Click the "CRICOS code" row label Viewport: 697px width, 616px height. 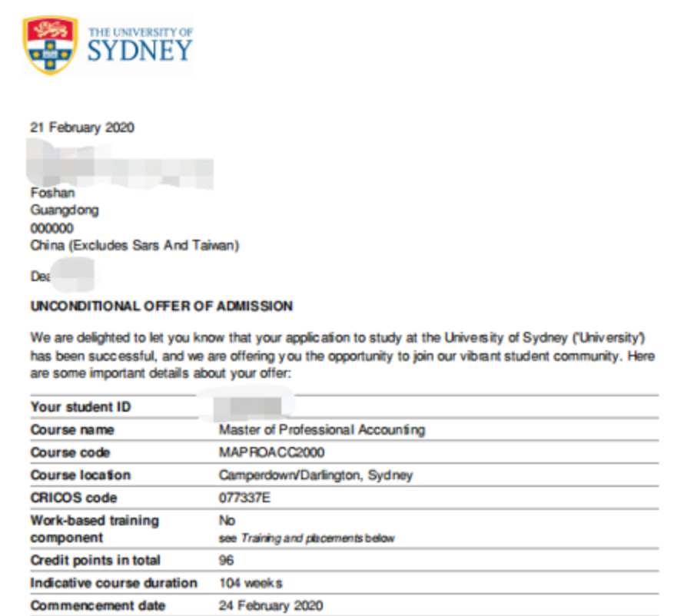(74, 498)
